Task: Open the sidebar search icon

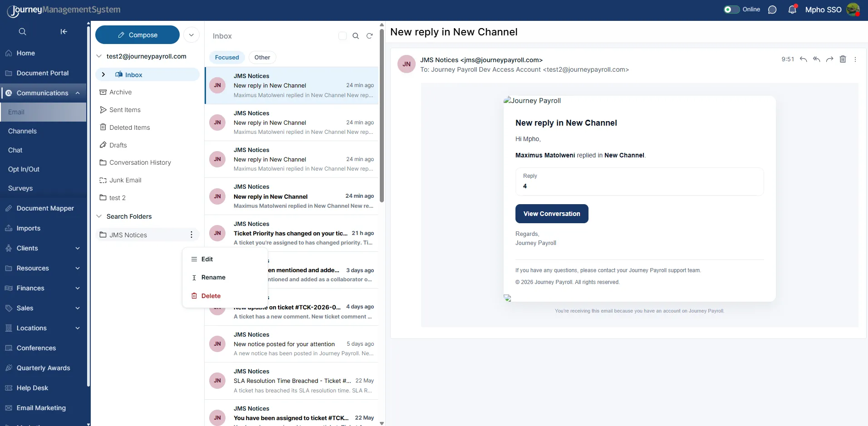Action: point(22,32)
